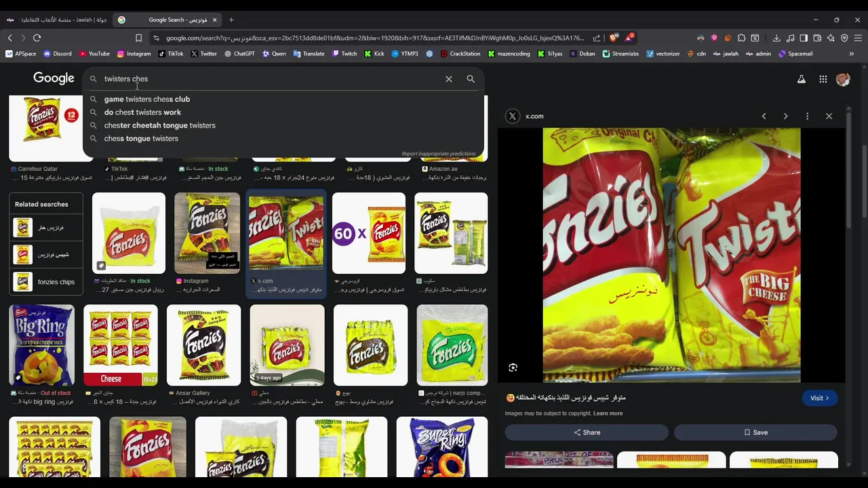This screenshot has width=868, height=488.
Task: Open the extensions puzzle icon
Action: [x=741, y=38]
